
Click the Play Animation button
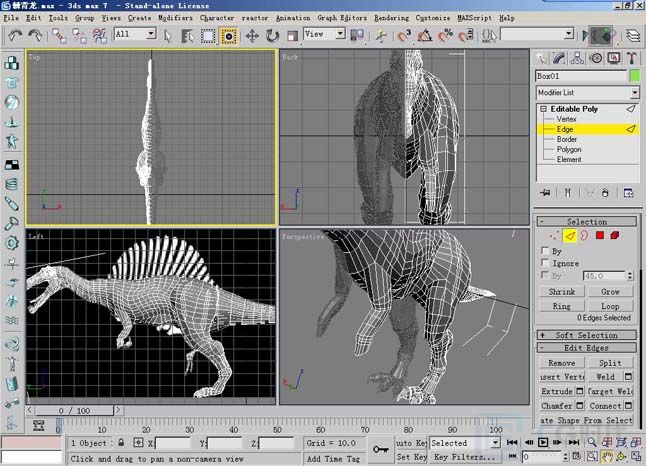click(x=543, y=442)
